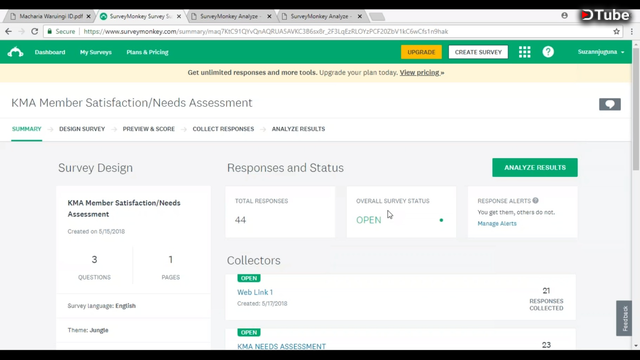
Task: Click the comments speech bubble icon
Action: pos(610,104)
